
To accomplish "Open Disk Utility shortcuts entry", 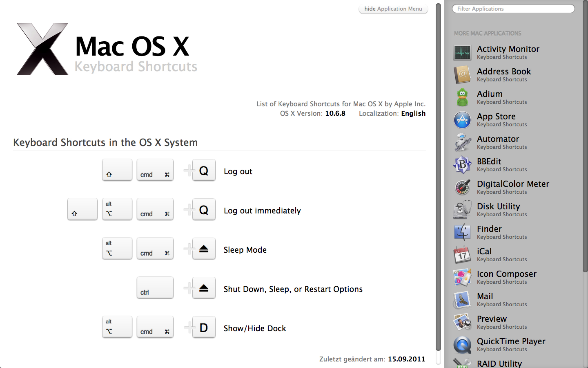I will click(502, 210).
